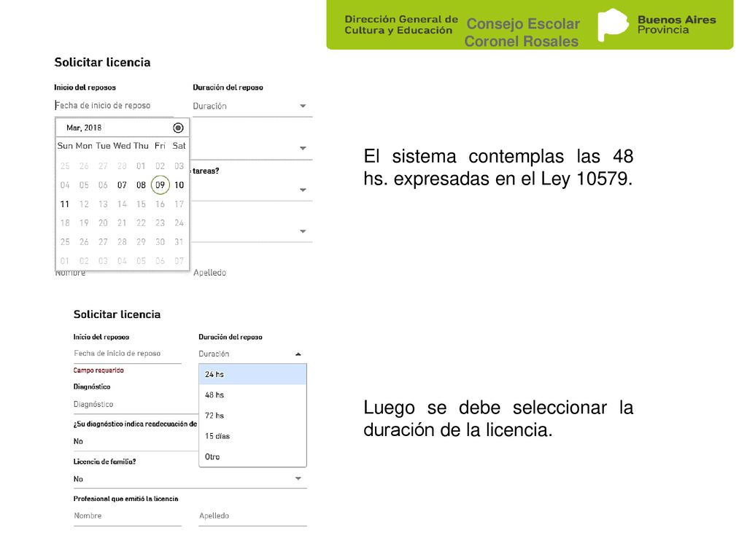Click the upper Solicitar licencia heading
This screenshot has height=560, width=747.
pos(102,63)
